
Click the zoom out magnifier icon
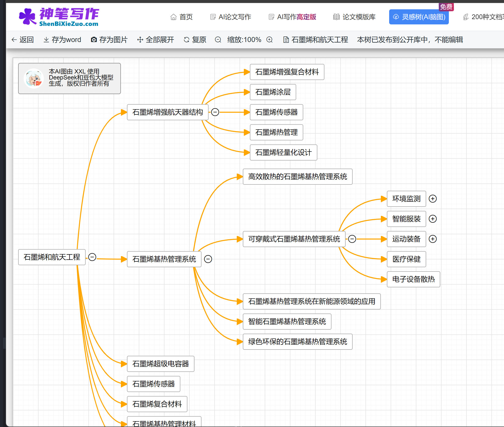[x=218, y=40]
